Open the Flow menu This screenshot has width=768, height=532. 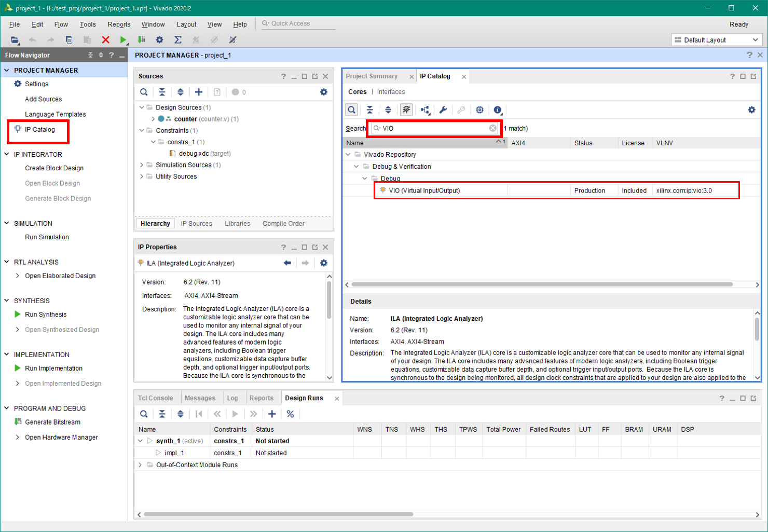coord(61,24)
